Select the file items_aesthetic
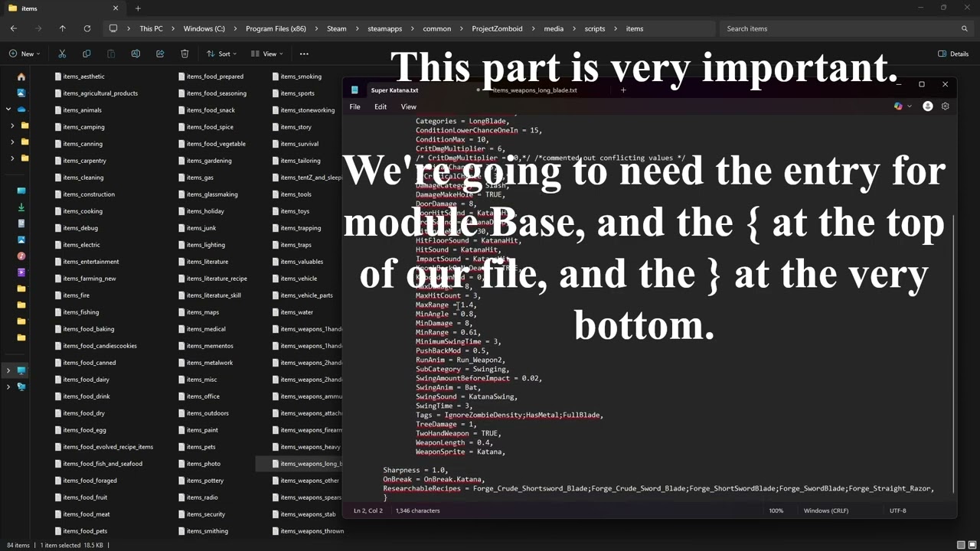Screen dimensions: 980x551 80,77
